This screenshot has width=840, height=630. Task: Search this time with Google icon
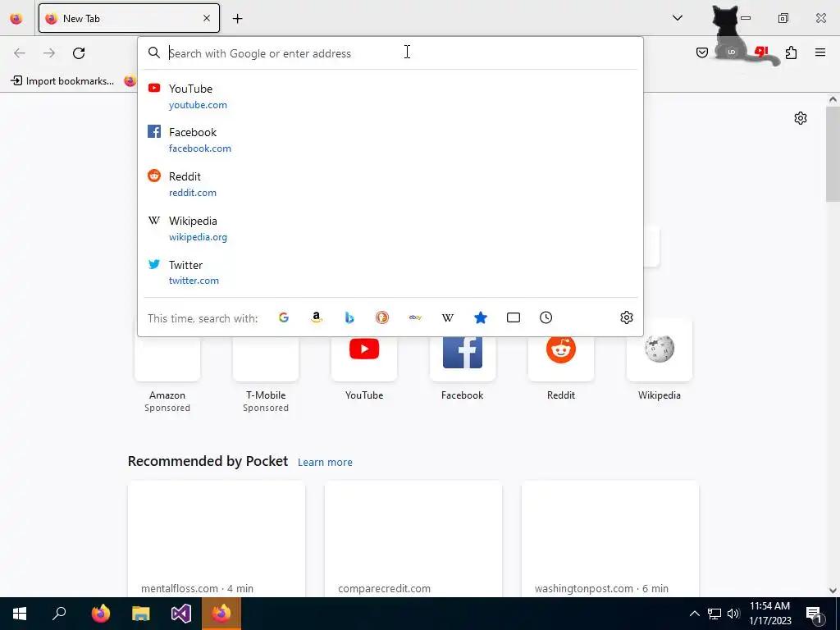click(284, 317)
